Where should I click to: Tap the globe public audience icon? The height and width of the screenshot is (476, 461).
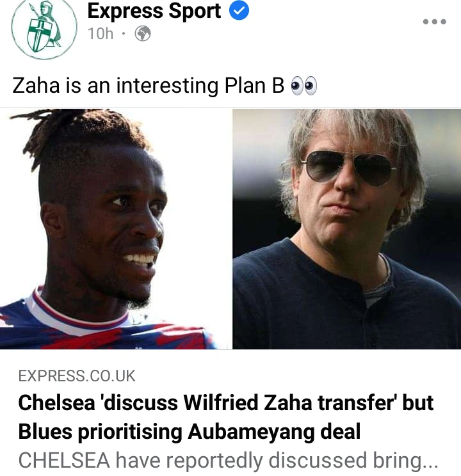(143, 33)
